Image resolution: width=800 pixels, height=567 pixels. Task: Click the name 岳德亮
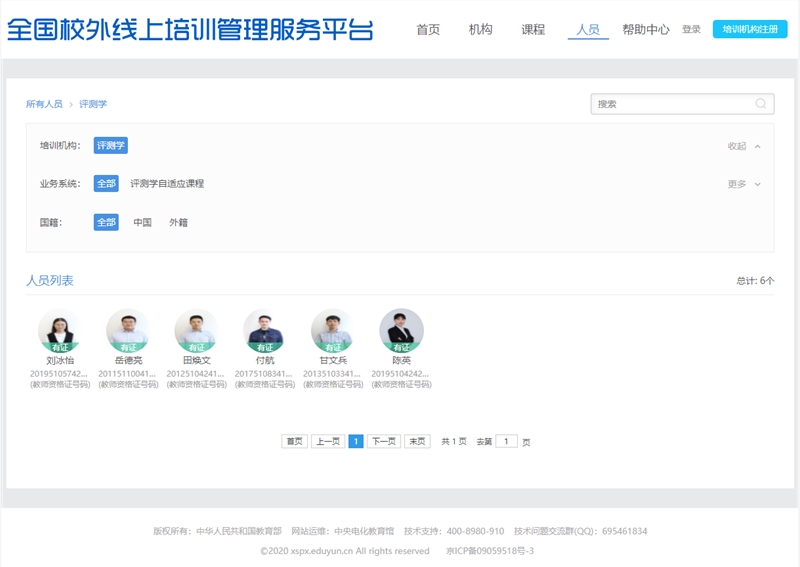128,360
